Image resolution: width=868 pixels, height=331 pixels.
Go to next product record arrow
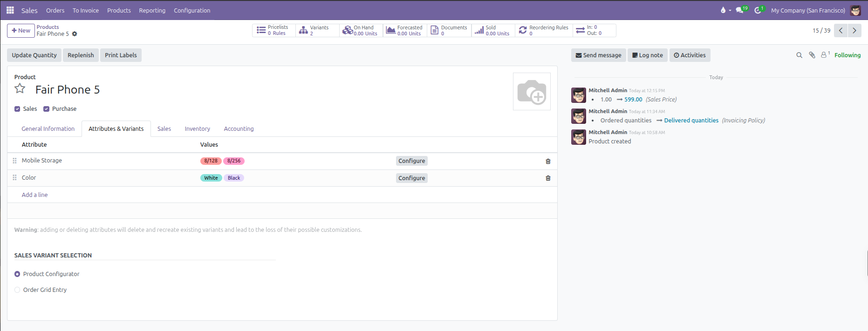pos(854,30)
